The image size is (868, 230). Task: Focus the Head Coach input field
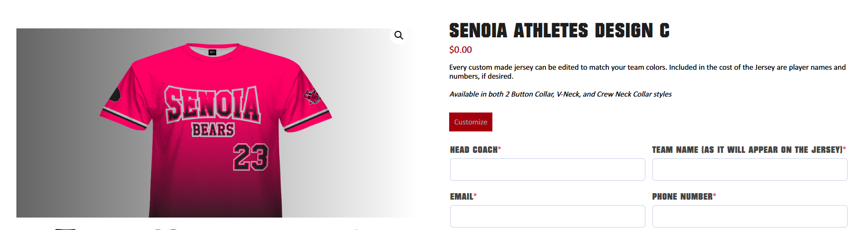pyautogui.click(x=547, y=170)
